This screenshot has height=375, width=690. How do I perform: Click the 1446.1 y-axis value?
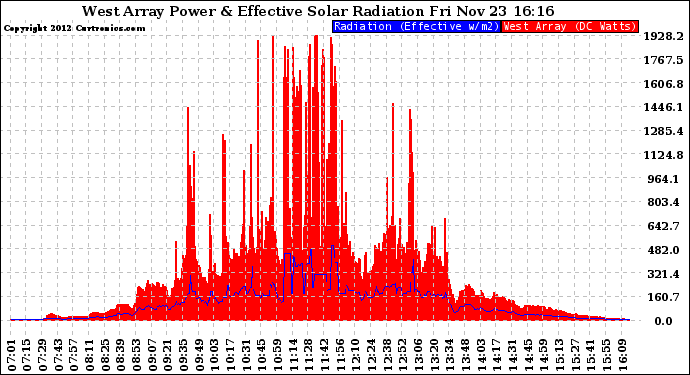(664, 107)
